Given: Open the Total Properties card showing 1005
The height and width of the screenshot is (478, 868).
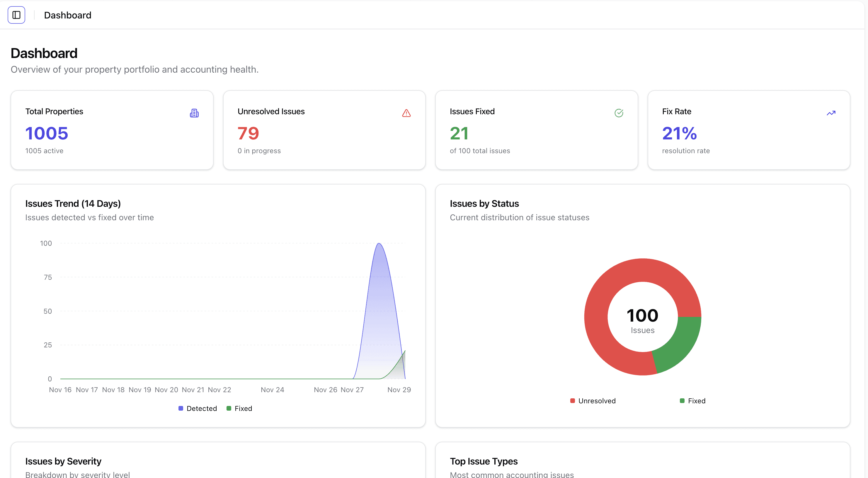Looking at the screenshot, I should coord(112,130).
